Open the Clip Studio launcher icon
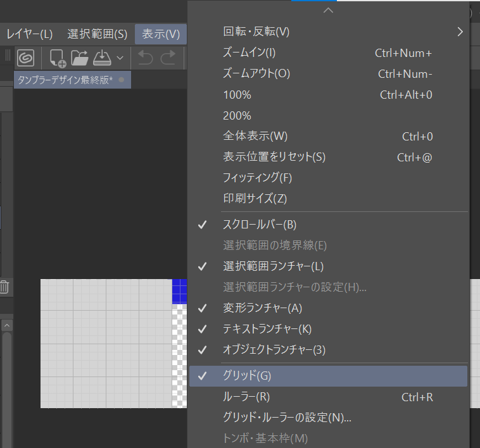Image resolution: width=480 pixels, height=448 pixels. [x=25, y=58]
